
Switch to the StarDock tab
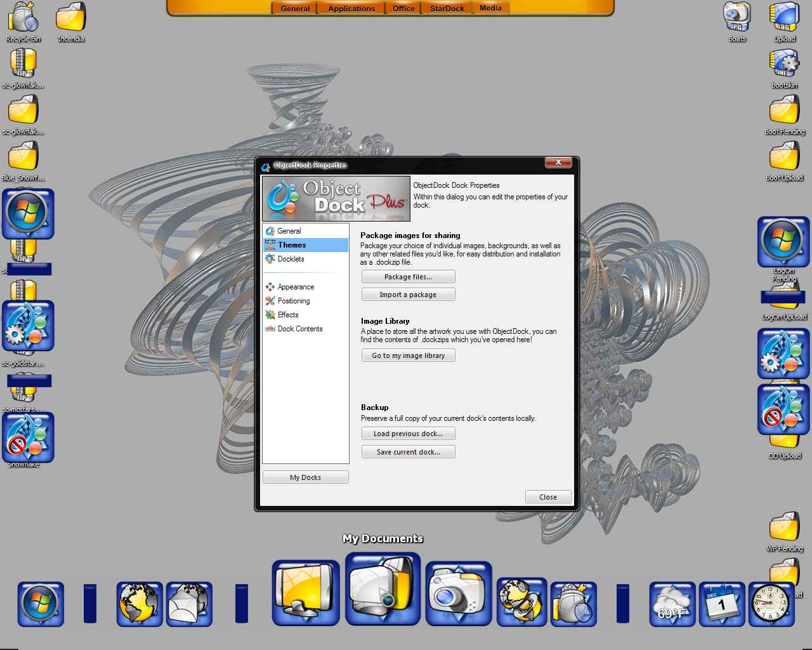click(x=447, y=8)
